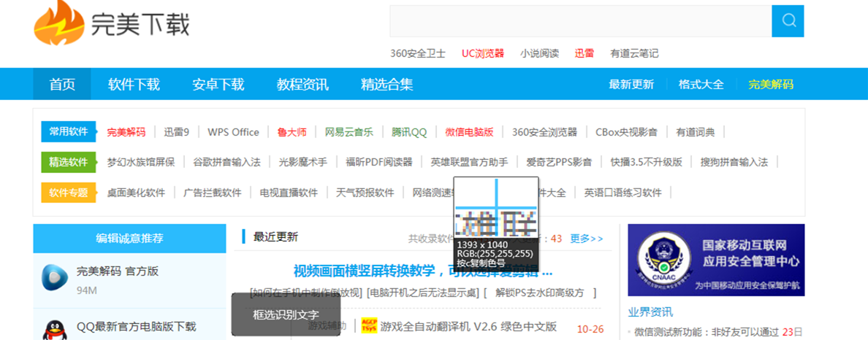Viewport: 868px width, 340px height.
Task: Open 微信测试新功能 news item
Action: 707,332
